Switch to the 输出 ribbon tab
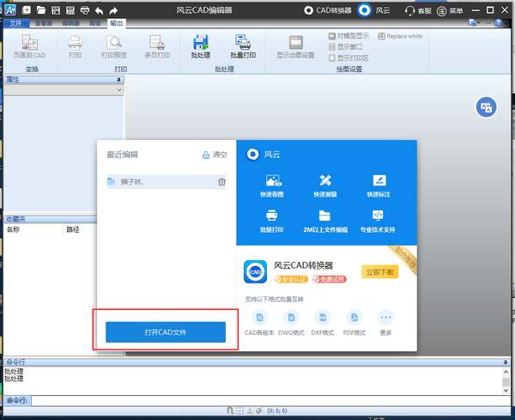515x420 pixels. pyautogui.click(x=116, y=23)
